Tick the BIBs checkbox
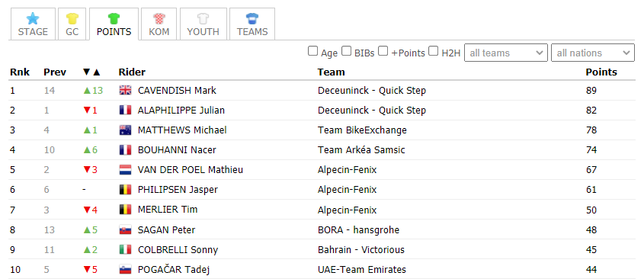Screen dimensions: 644x279 tap(347, 51)
